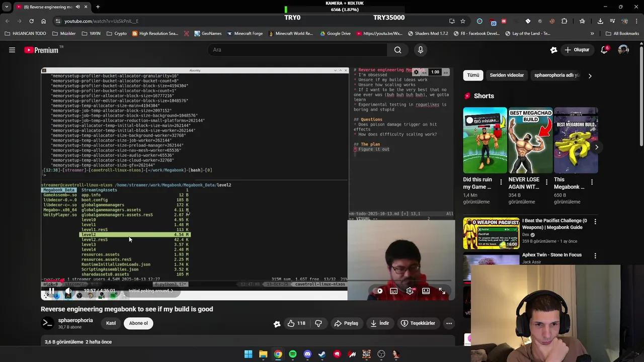Open sphaerophoria channel name link
The width and height of the screenshot is (644, 362).
(75, 320)
